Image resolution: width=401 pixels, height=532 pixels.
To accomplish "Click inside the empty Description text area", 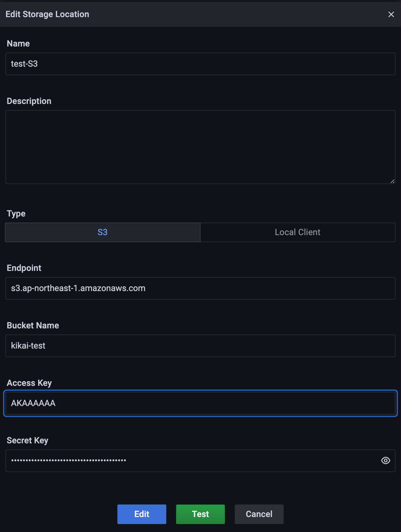I will (x=200, y=147).
